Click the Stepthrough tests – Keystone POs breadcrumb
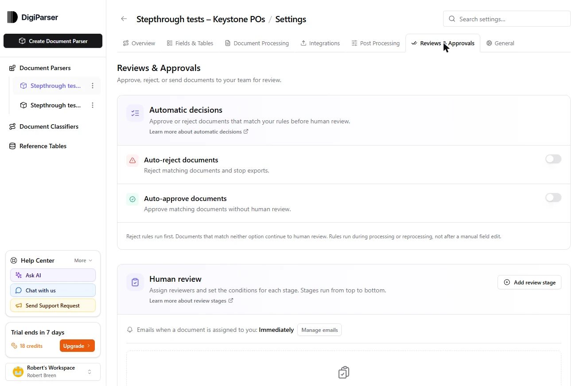The height and width of the screenshot is (386, 588). 201,19
